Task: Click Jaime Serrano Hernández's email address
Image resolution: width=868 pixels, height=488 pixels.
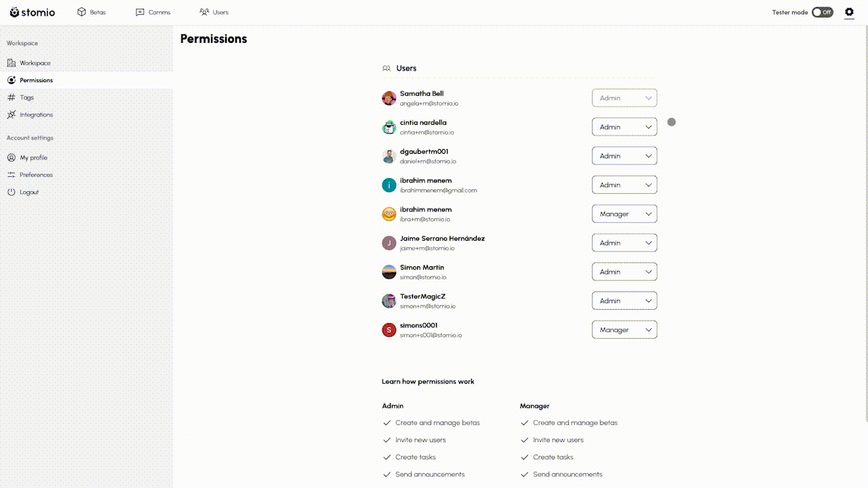Action: (429, 248)
